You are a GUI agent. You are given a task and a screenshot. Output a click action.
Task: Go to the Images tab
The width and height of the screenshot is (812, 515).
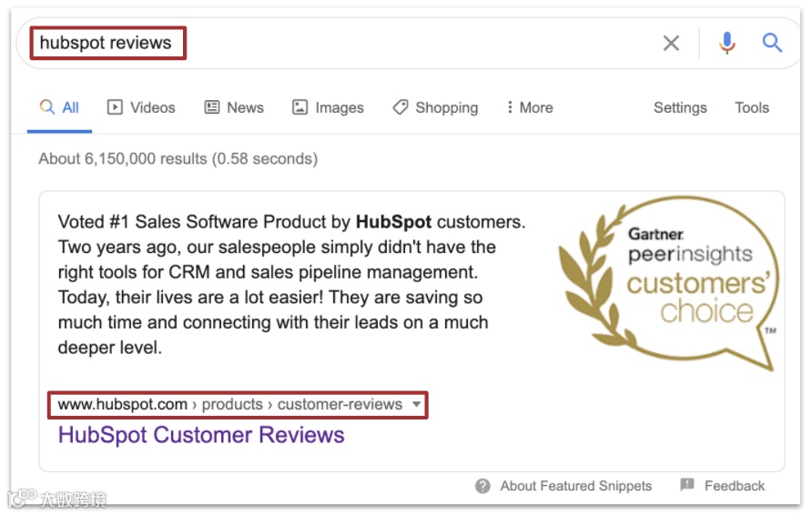click(x=328, y=107)
